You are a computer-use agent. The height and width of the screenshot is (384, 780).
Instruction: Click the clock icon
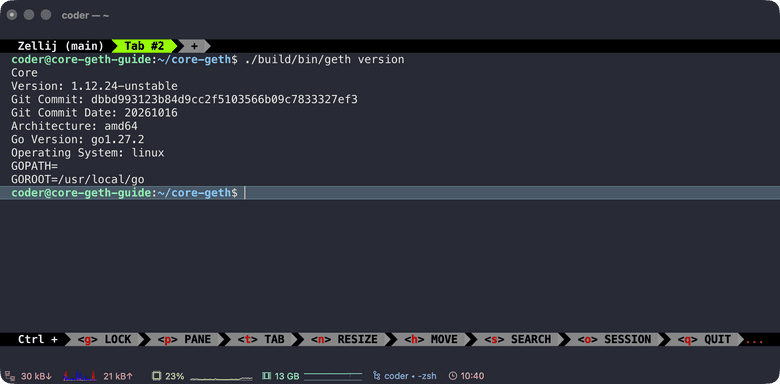tap(453, 376)
